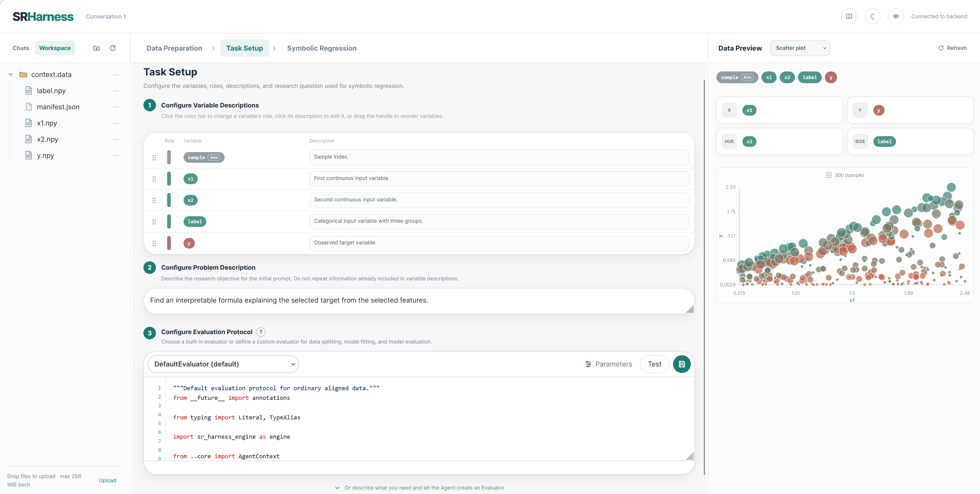Click the drag handle for y row
This screenshot has height=494, width=980.
click(154, 243)
